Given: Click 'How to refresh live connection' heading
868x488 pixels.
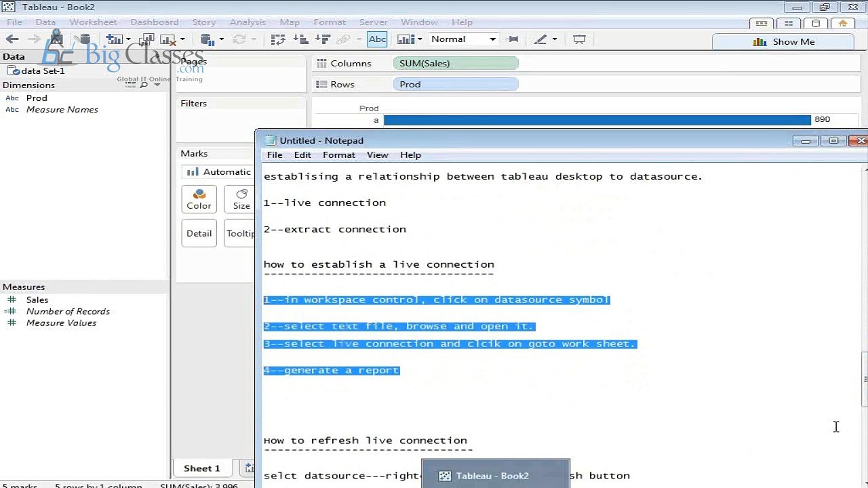Looking at the screenshot, I should pos(366,441).
